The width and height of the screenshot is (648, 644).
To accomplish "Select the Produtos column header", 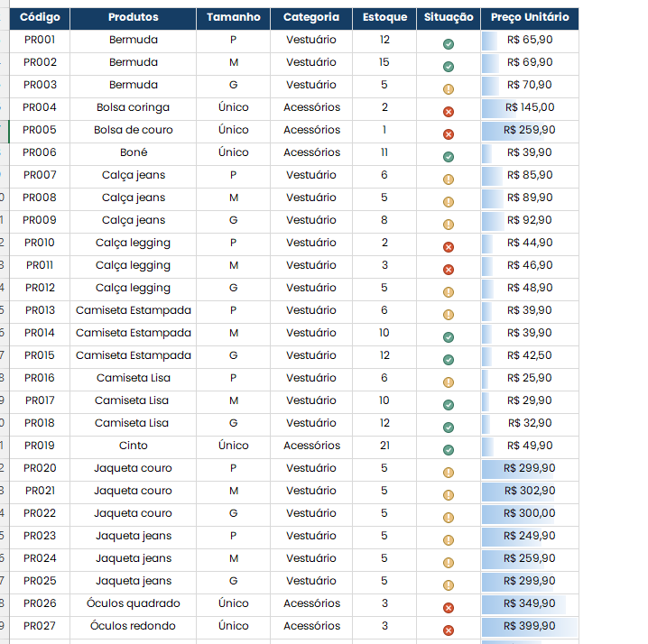I will (x=133, y=17).
